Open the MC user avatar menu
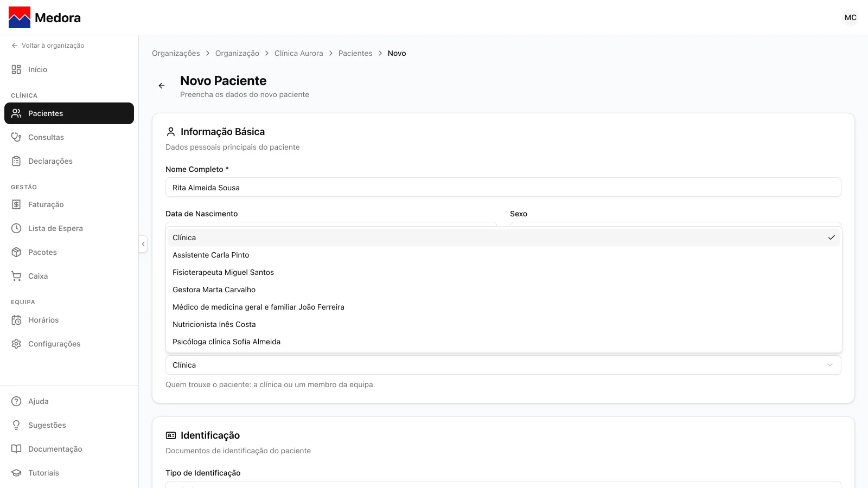Viewport: 868px width, 488px height. [851, 17]
